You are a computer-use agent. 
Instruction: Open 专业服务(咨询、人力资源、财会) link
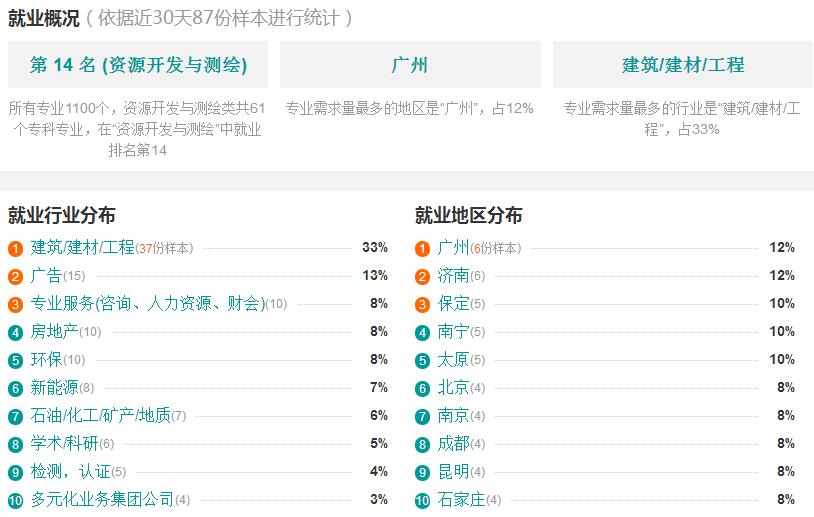(x=148, y=304)
